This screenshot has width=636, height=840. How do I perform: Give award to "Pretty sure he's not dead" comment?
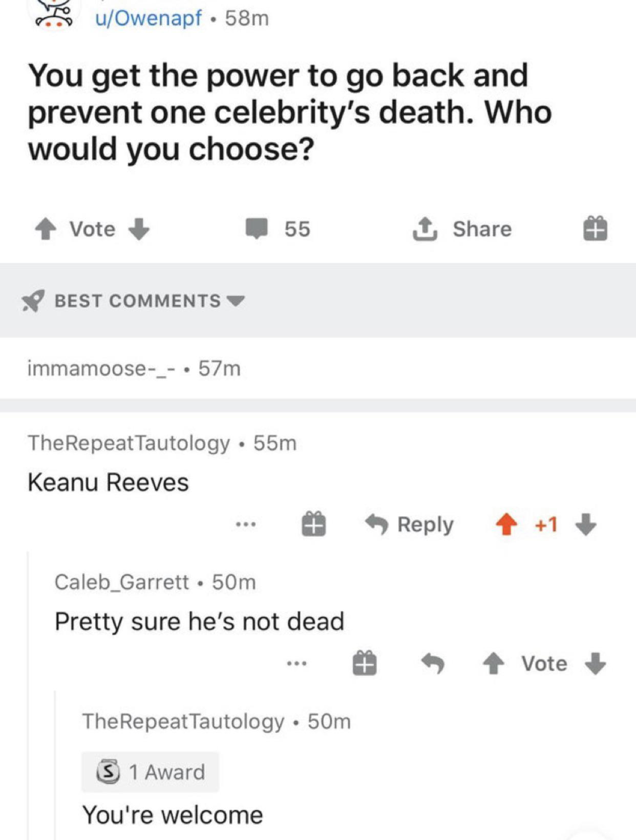(365, 664)
